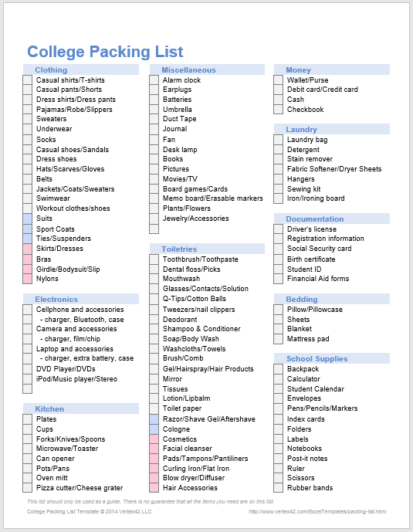Tick the blank checkbox below iPod/Music player/Stereo
413x532 pixels.
[28, 389]
